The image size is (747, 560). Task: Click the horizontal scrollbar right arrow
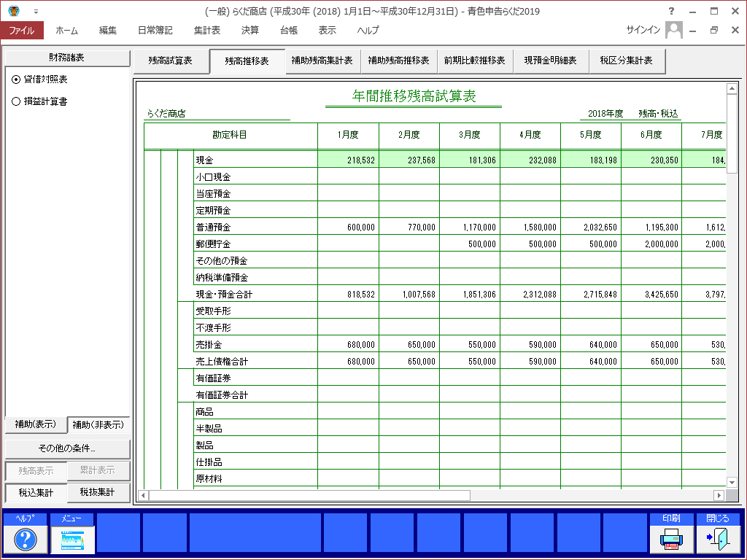pyautogui.click(x=719, y=495)
